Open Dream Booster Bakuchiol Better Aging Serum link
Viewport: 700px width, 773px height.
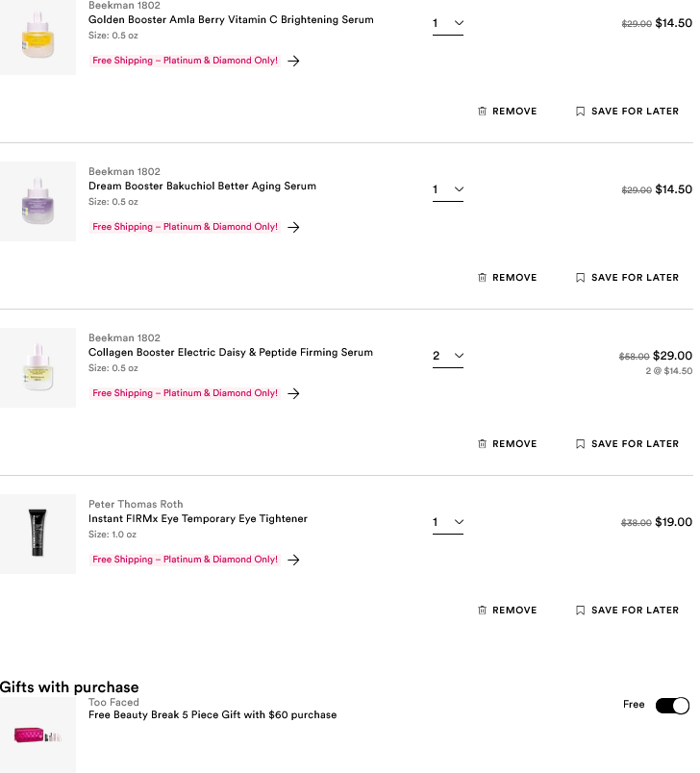pyautogui.click(x=202, y=187)
